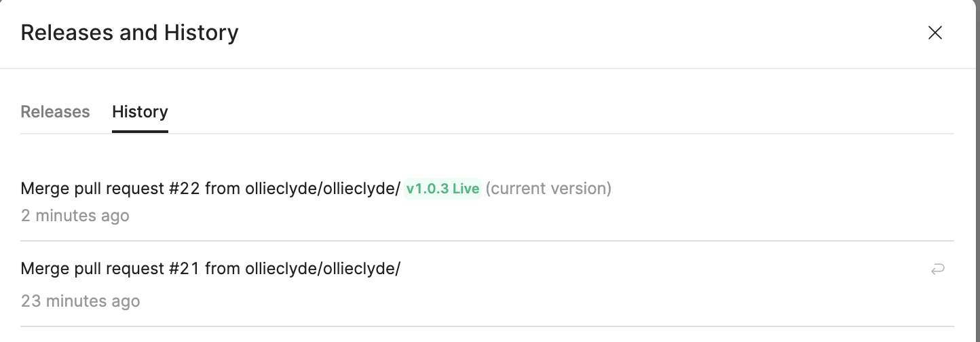
Task: Click the underline beneath the History tab
Action: click(x=140, y=132)
